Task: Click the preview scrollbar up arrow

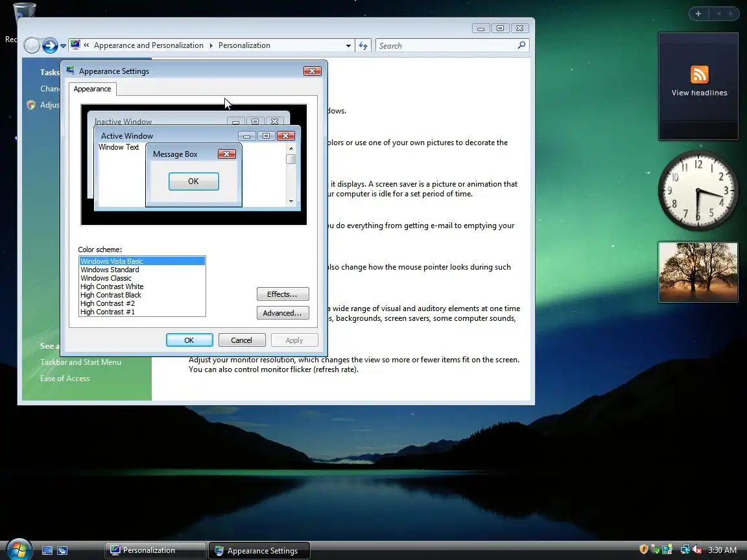Action: pyautogui.click(x=291, y=148)
